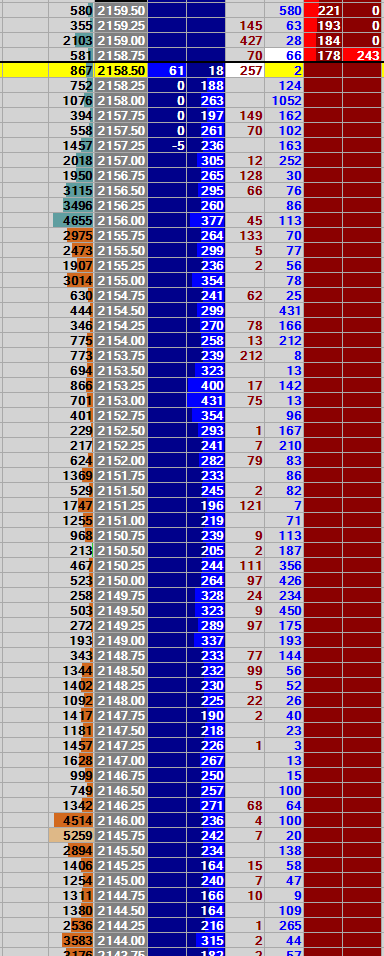Click the 138 value in the 2145.50 row
The width and height of the screenshot is (384, 956).
[x=284, y=851]
